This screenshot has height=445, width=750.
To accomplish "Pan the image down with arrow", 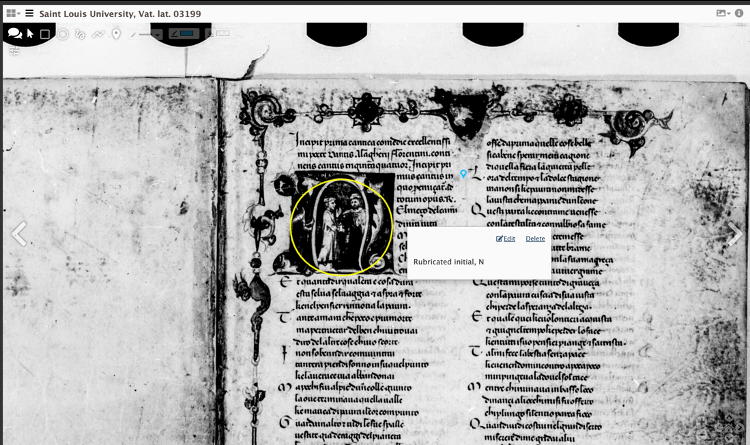I will coord(729,438).
